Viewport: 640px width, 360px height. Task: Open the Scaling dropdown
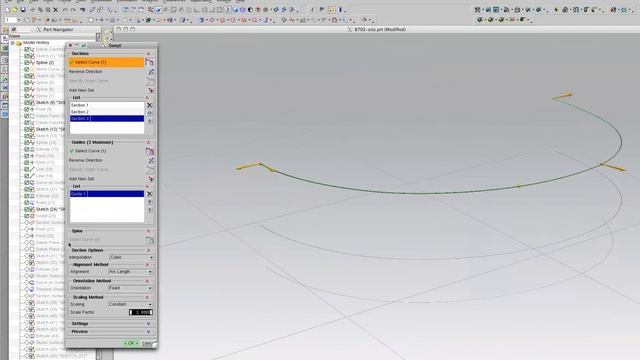[130, 304]
